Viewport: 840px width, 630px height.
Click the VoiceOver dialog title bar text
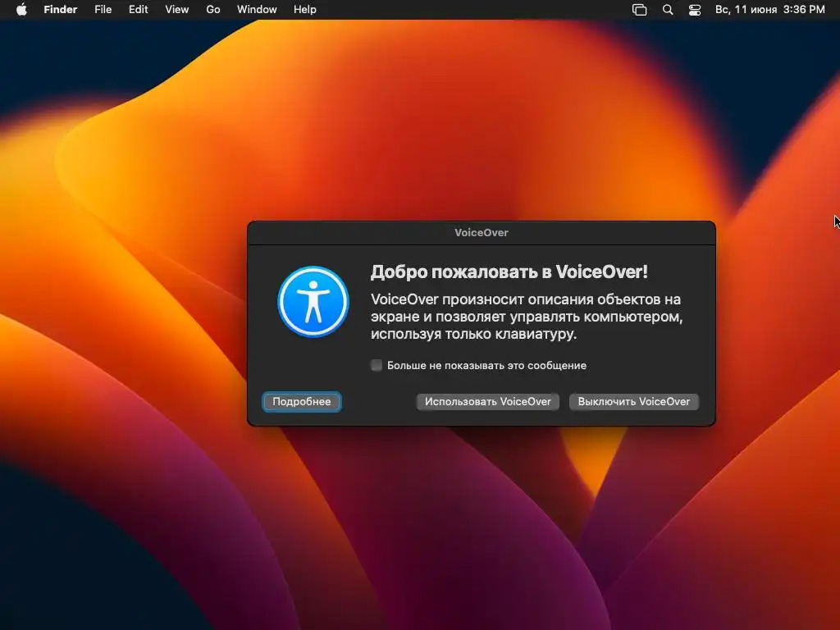(481, 232)
